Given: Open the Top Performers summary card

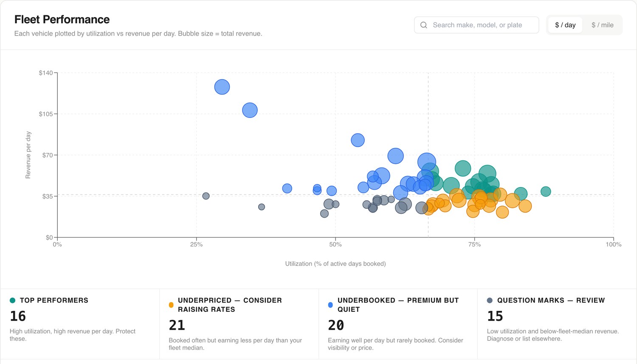Looking at the screenshot, I should click(80, 324).
